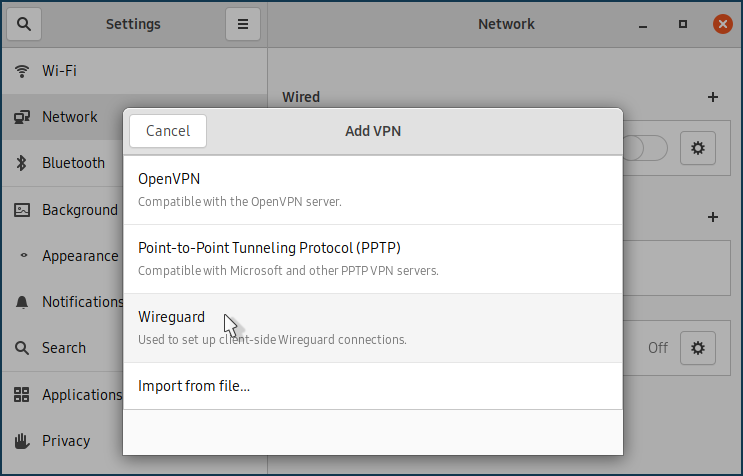Viewport: 743px width, 476px height.
Task: Select the Wi-Fi icon in sidebar
Action: pyautogui.click(x=21, y=71)
